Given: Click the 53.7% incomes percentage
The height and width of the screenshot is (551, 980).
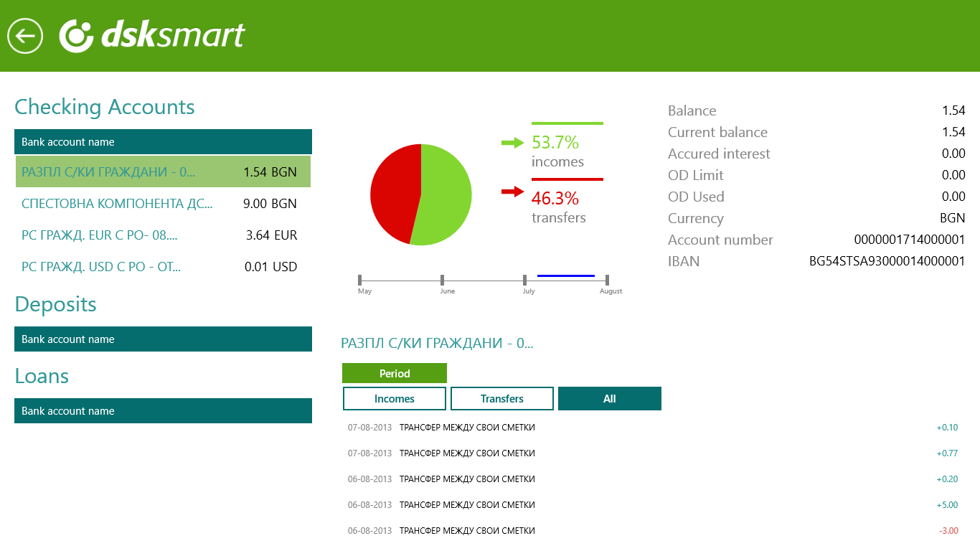Looking at the screenshot, I should [555, 142].
